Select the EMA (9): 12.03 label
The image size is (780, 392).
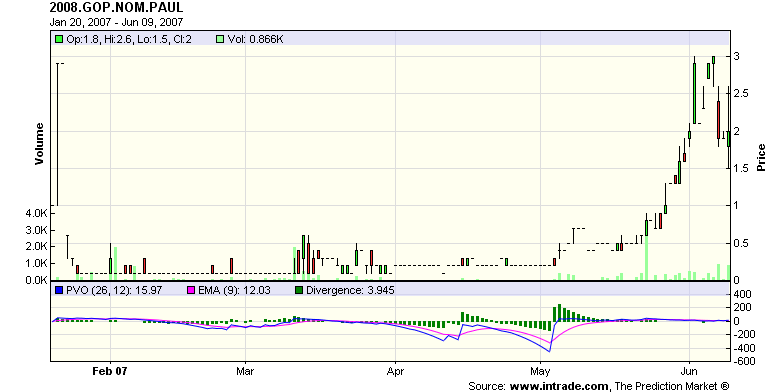(234, 290)
